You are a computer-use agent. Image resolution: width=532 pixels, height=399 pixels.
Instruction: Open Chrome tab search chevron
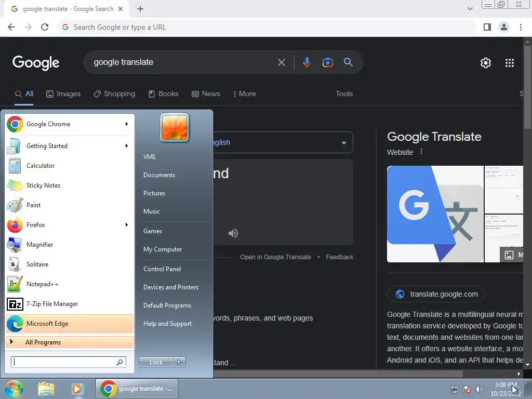(x=470, y=9)
